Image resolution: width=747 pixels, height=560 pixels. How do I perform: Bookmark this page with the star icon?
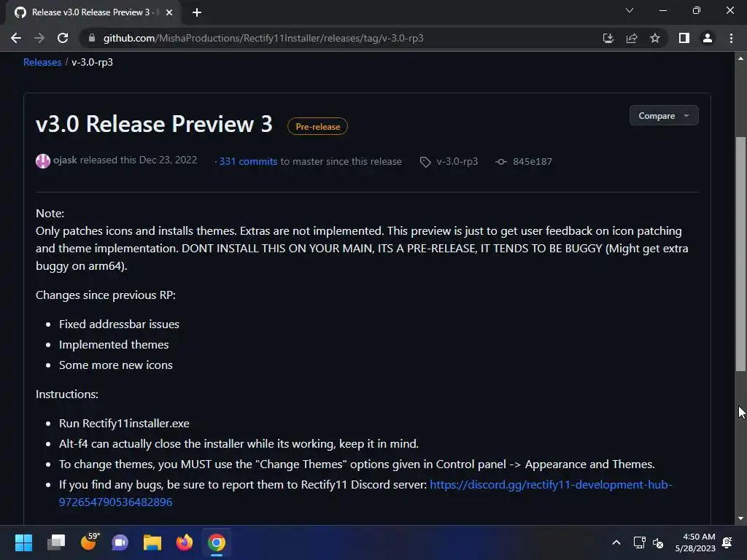(655, 38)
